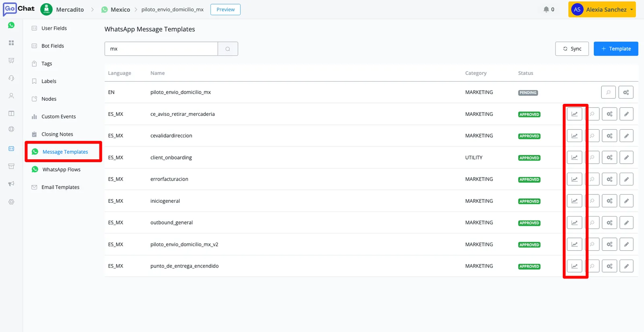Screen dimensions: 644x332
Task: Open contacts person icon in left rail
Action: click(11, 96)
